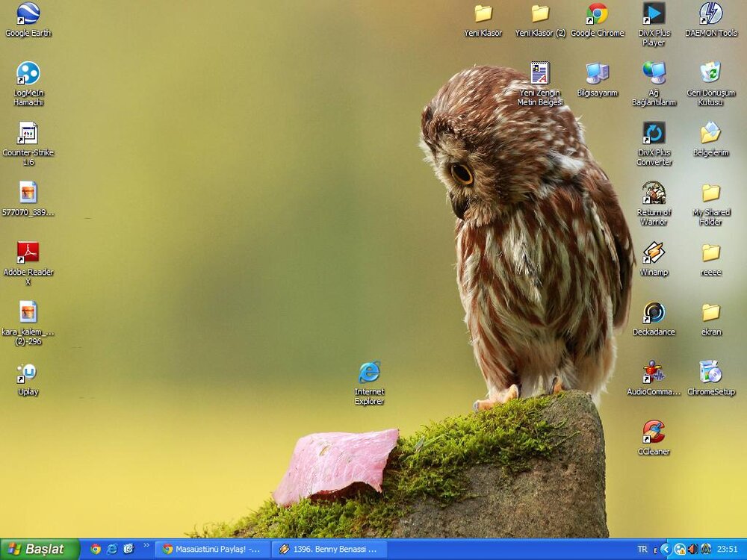Select the Winamp desktop icon
The height and width of the screenshot is (560, 747).
654,253
